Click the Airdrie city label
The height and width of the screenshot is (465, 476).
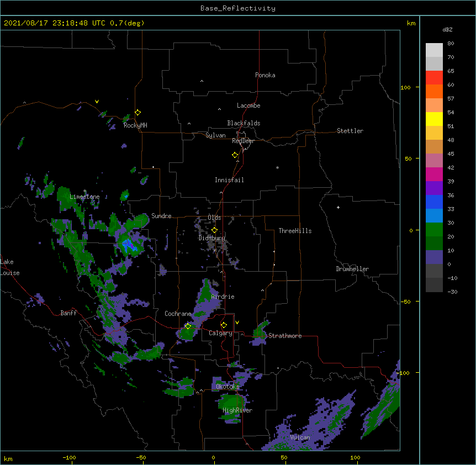tap(223, 297)
